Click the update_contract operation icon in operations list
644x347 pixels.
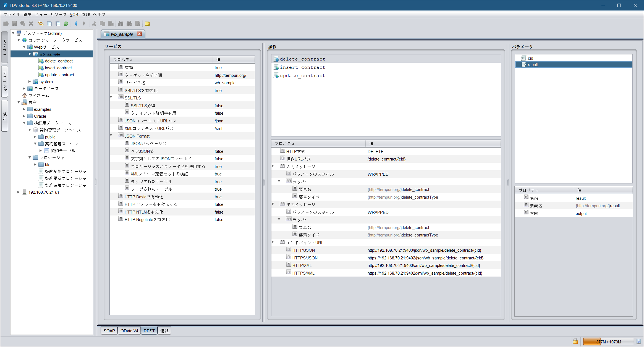pos(276,76)
